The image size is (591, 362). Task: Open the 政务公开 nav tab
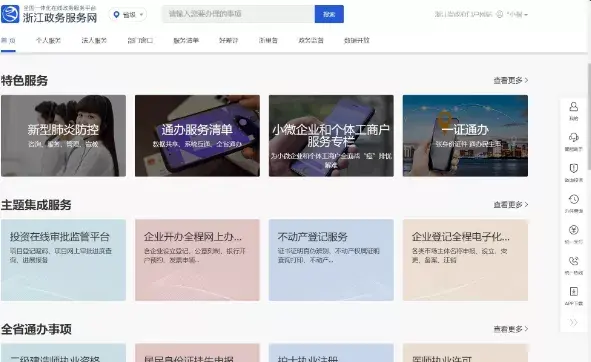(x=311, y=40)
